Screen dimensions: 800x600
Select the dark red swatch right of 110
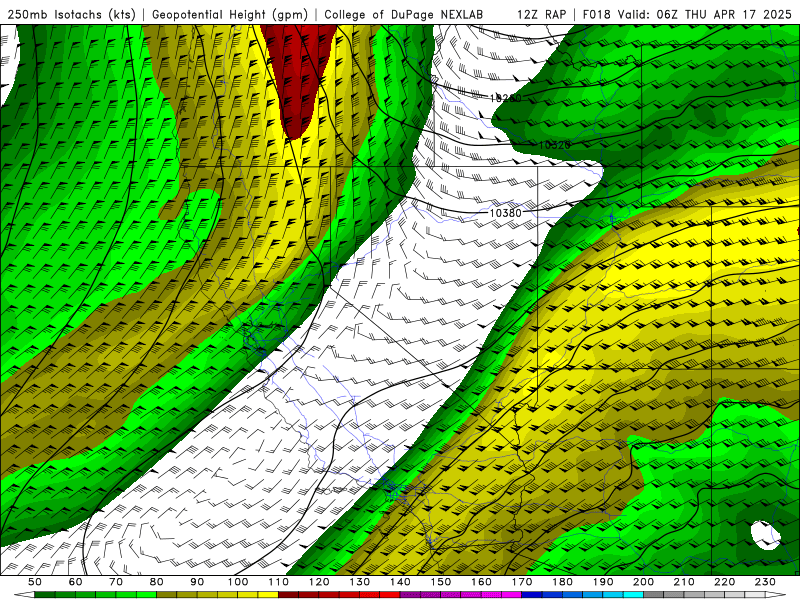click(289, 595)
